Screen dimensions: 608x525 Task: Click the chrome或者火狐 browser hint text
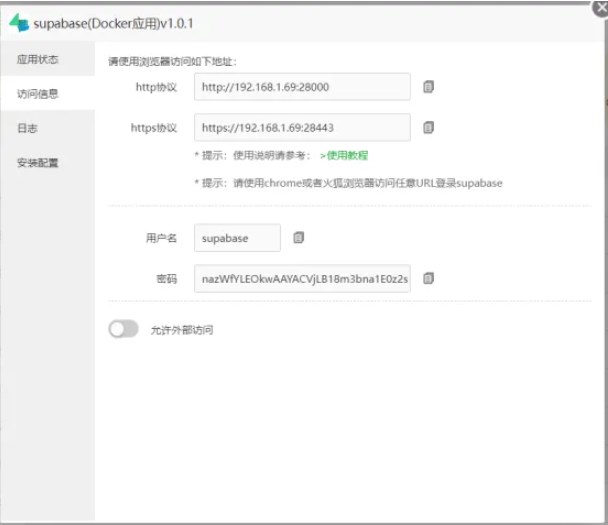348,183
